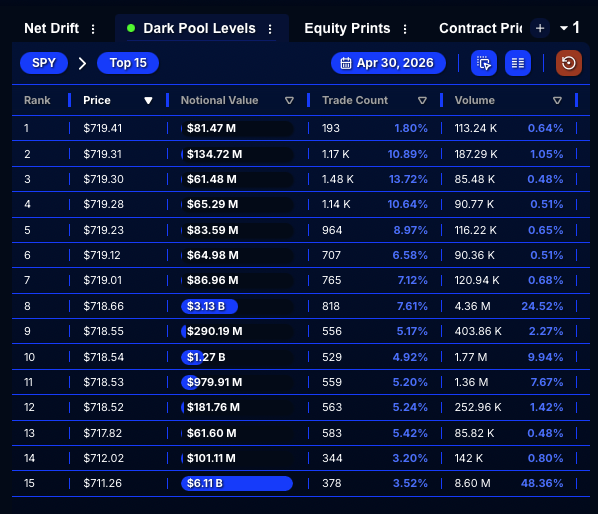Open the Dark Pool Levels tab options menu
The height and width of the screenshot is (514, 598).
(270, 29)
